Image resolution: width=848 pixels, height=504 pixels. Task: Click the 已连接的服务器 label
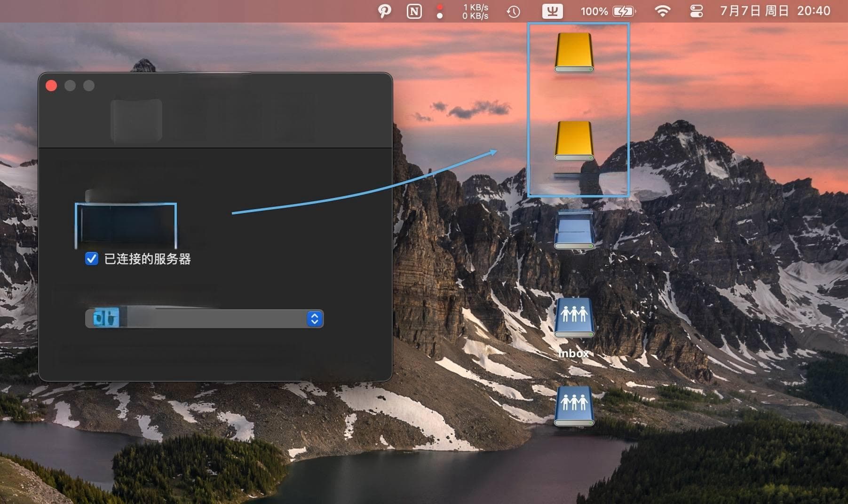pos(147,259)
